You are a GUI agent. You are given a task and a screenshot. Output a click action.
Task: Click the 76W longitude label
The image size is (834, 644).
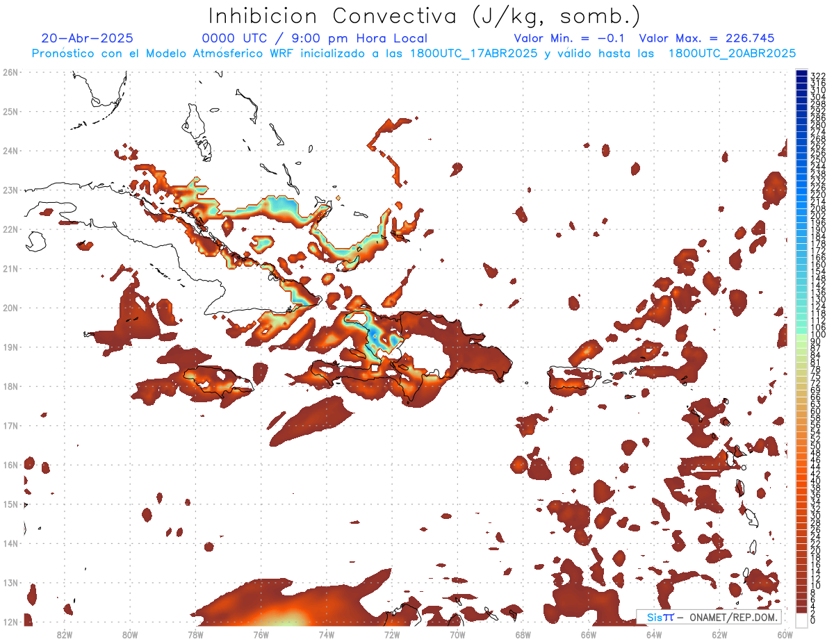(261, 634)
